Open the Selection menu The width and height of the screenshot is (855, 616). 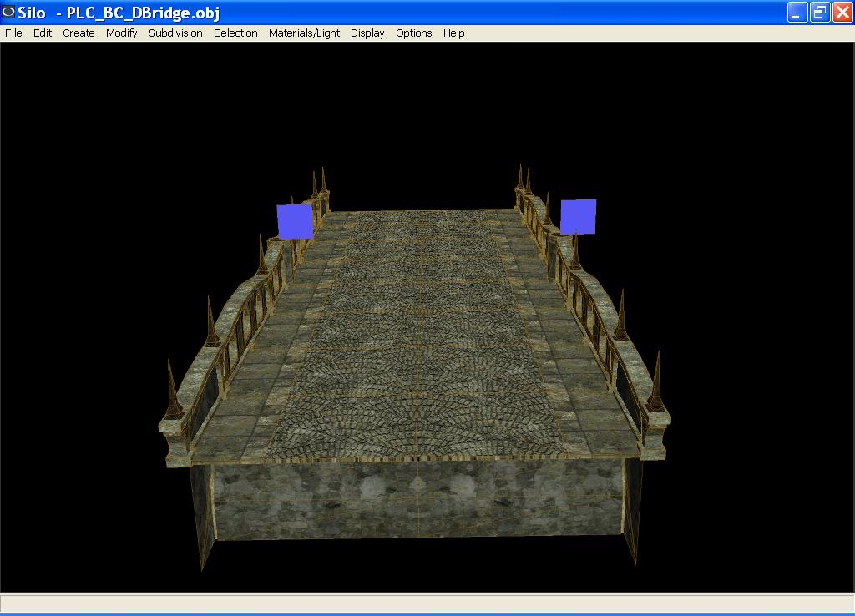235,33
